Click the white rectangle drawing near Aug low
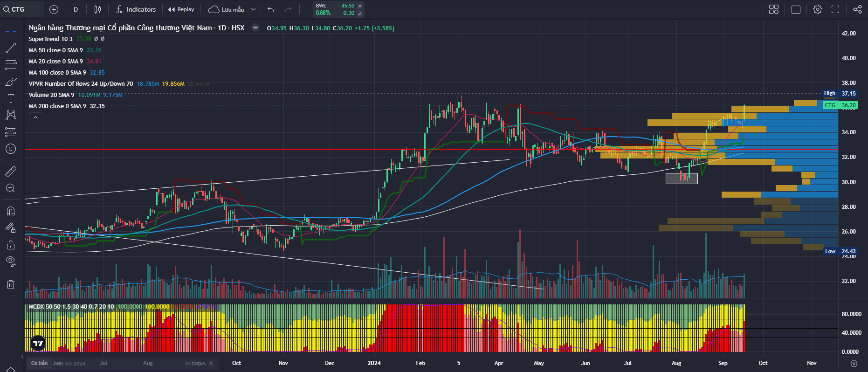This screenshot has height=372, width=868. tap(682, 178)
